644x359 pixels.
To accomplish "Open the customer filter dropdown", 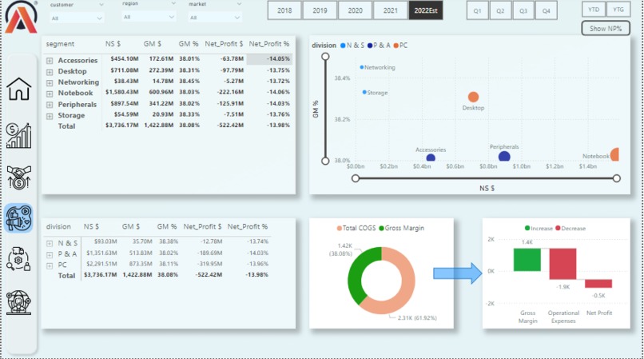I will click(x=77, y=18).
